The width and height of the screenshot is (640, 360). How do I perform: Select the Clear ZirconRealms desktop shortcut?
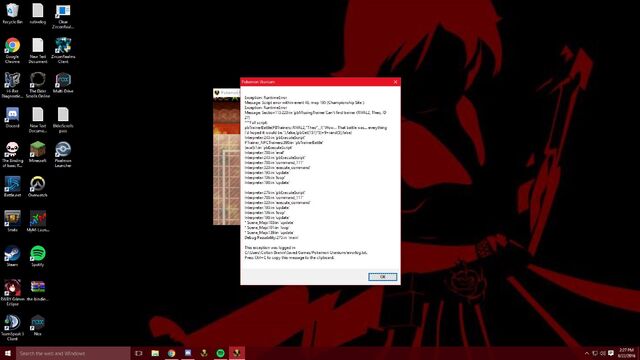(x=63, y=16)
